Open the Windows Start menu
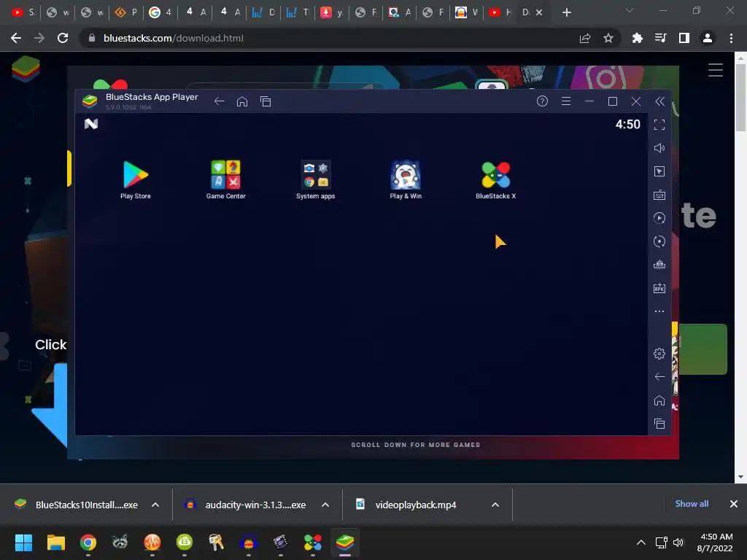This screenshot has width=747, height=560. 23,542
